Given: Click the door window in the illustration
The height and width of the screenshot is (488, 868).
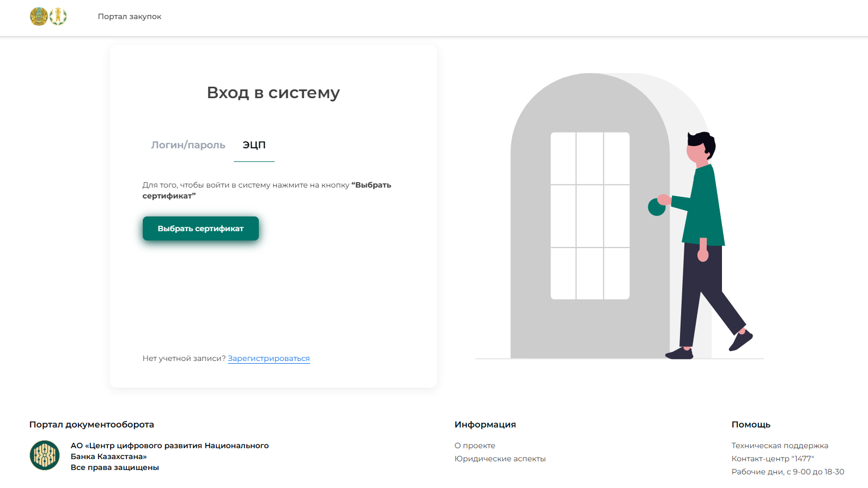Looking at the screenshot, I should coord(590,215).
